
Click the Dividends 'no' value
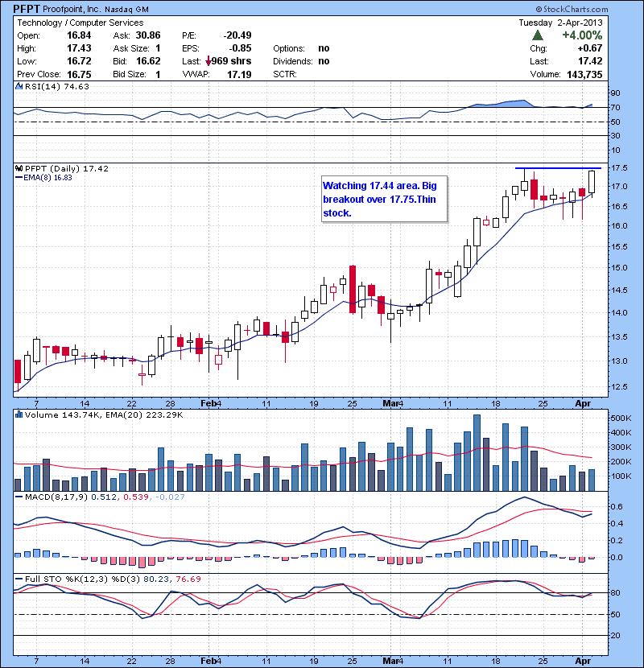(324, 61)
